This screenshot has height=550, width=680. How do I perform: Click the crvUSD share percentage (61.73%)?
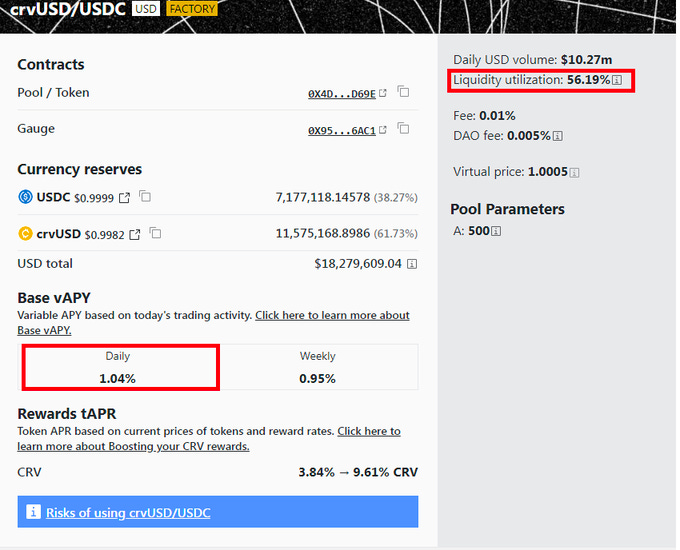pos(396,234)
